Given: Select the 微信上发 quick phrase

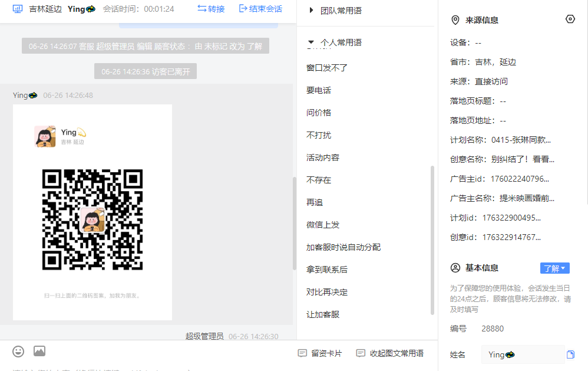Looking at the screenshot, I should (x=323, y=225).
